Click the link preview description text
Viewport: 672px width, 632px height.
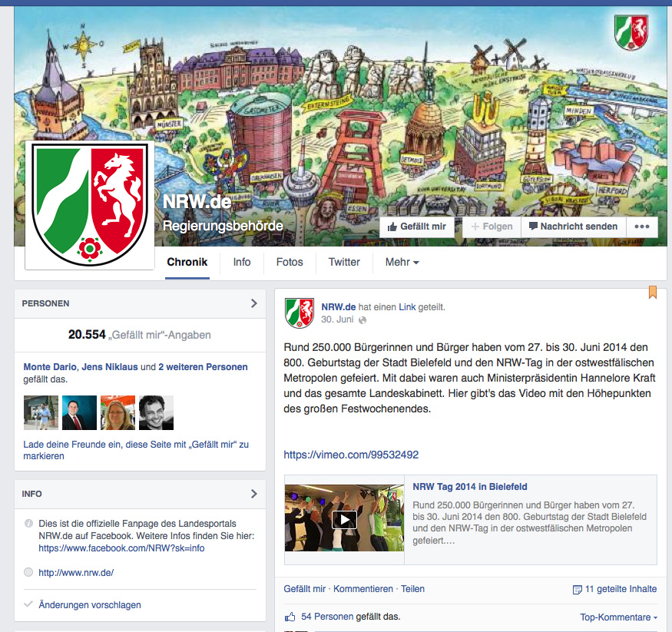(x=529, y=523)
